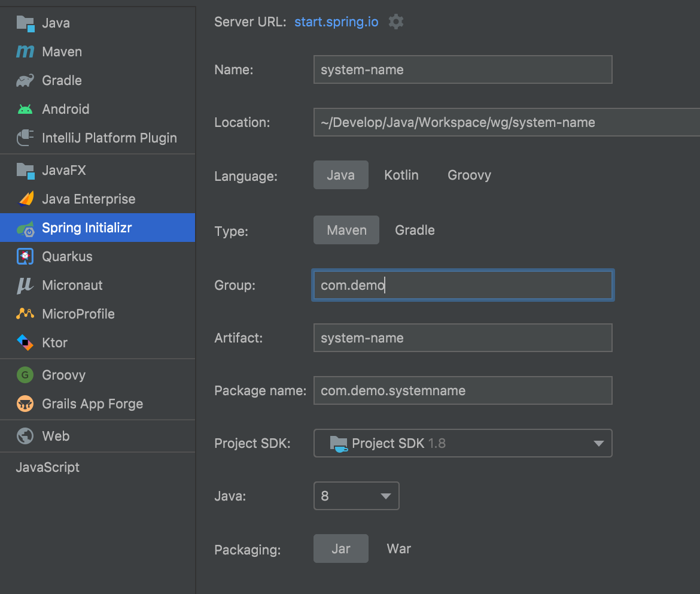Select Jar packaging
Screen dimensions: 700x594
click(x=340, y=548)
